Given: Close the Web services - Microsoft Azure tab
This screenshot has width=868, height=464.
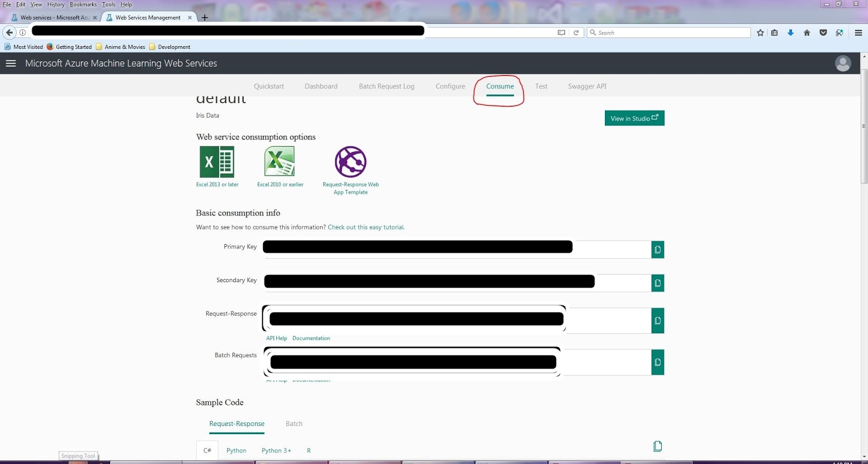Looking at the screenshot, I should click(95, 17).
